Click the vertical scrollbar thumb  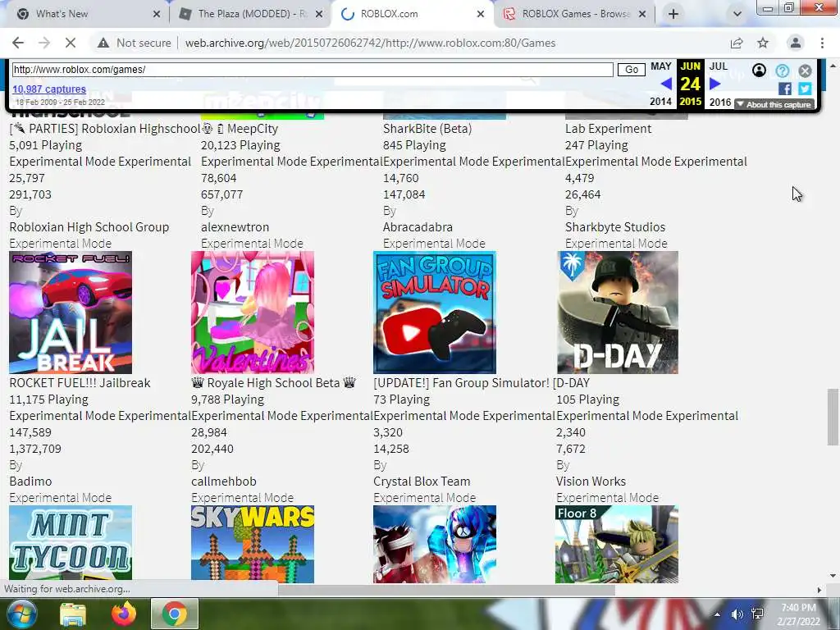(x=833, y=417)
